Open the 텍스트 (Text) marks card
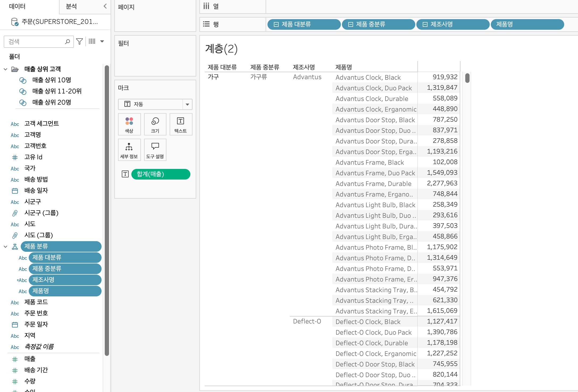Viewport: 578px width, 392px height. pos(181,125)
